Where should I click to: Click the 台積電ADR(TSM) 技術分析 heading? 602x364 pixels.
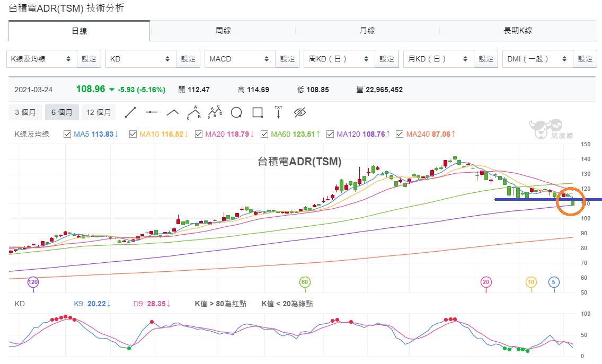point(66,8)
